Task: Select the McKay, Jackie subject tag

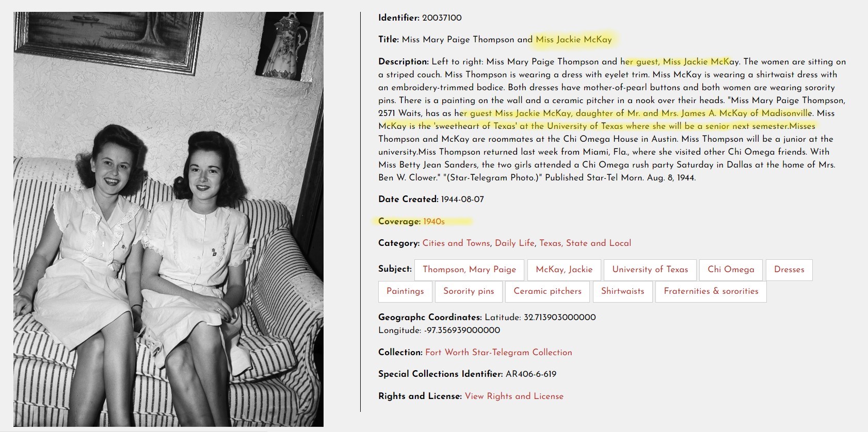Action: click(x=564, y=270)
